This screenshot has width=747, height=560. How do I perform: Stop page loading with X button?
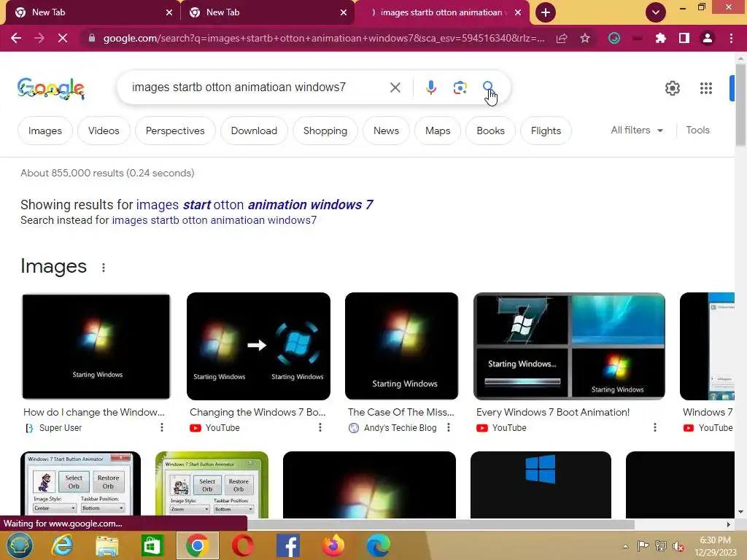63,38
